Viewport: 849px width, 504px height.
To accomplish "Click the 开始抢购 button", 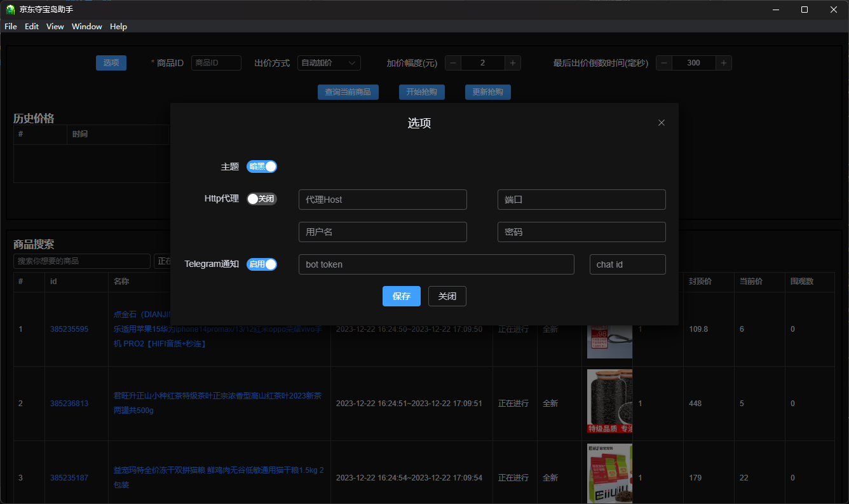I will click(x=422, y=92).
